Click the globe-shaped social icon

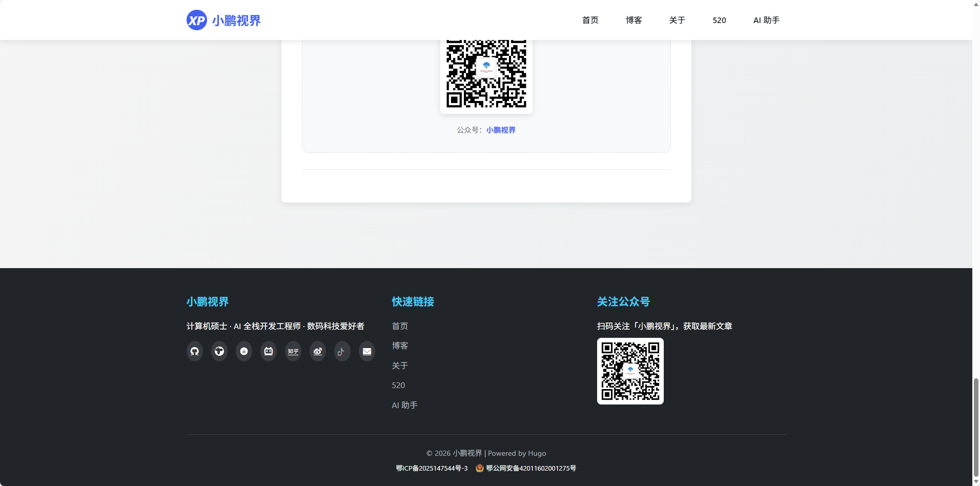pyautogui.click(x=219, y=351)
